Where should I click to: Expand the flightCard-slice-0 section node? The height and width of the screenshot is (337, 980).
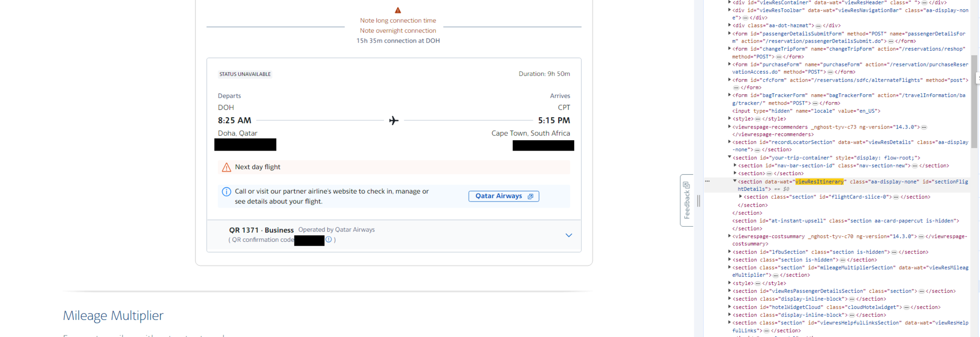tap(740, 197)
